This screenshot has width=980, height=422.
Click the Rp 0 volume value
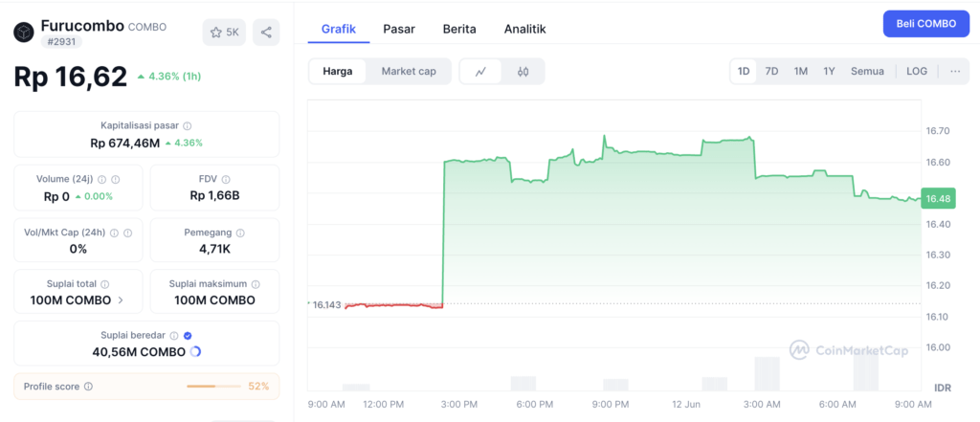click(56, 196)
